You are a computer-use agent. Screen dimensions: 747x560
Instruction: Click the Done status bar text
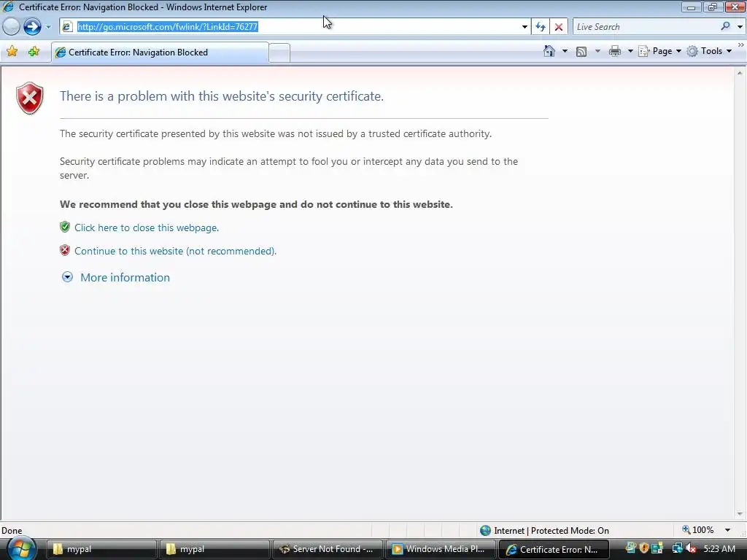click(x=12, y=531)
